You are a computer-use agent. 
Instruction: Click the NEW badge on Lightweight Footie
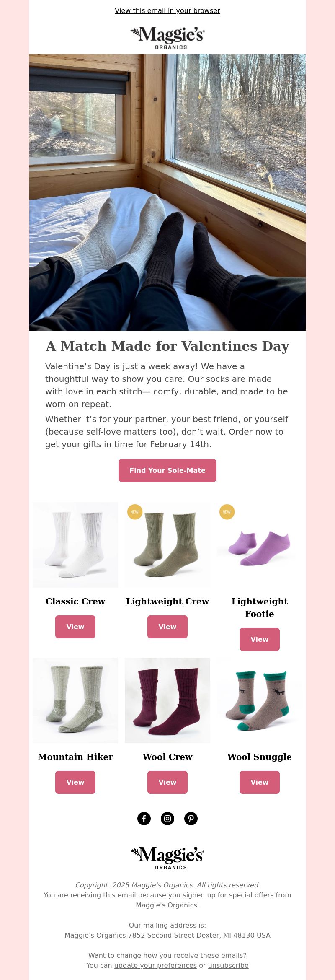click(227, 512)
